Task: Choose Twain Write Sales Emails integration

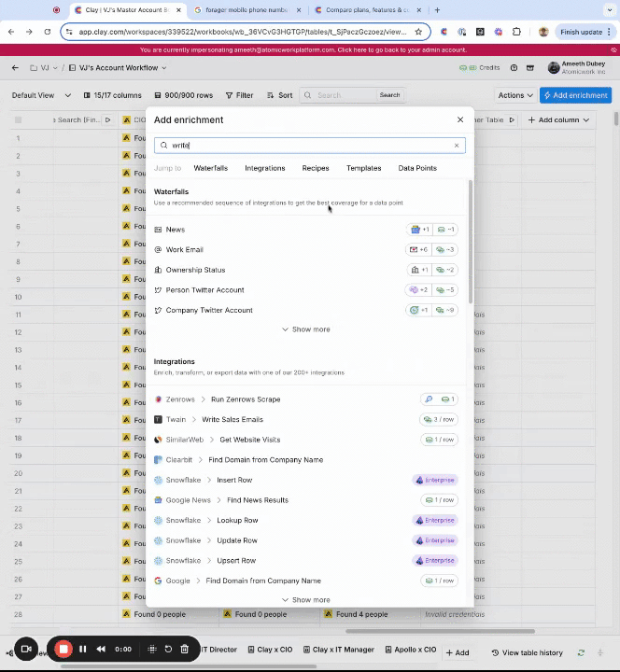Action: (x=232, y=420)
